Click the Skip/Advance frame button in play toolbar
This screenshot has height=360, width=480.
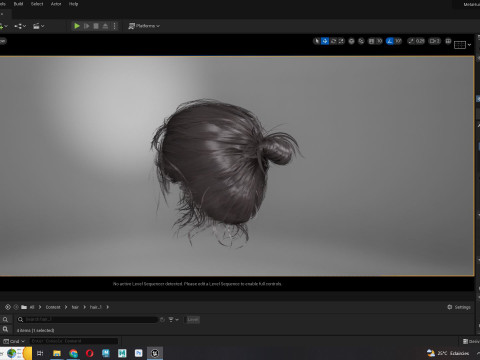86,26
